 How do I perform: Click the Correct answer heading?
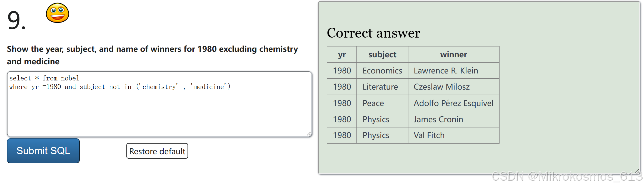pyautogui.click(x=373, y=33)
